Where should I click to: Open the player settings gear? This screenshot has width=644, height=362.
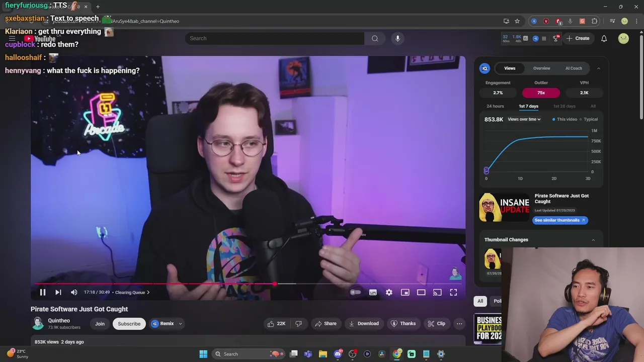pos(389,292)
